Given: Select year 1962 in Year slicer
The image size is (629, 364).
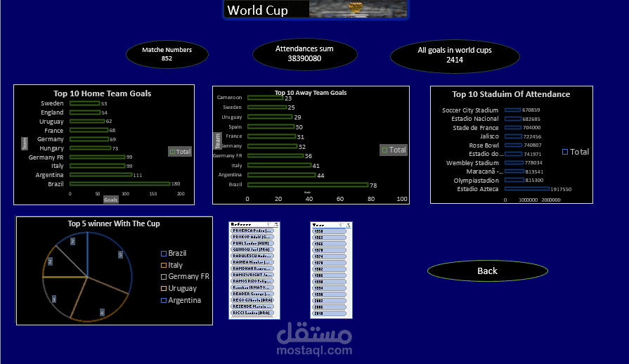Looking at the screenshot, I should 329,238.
